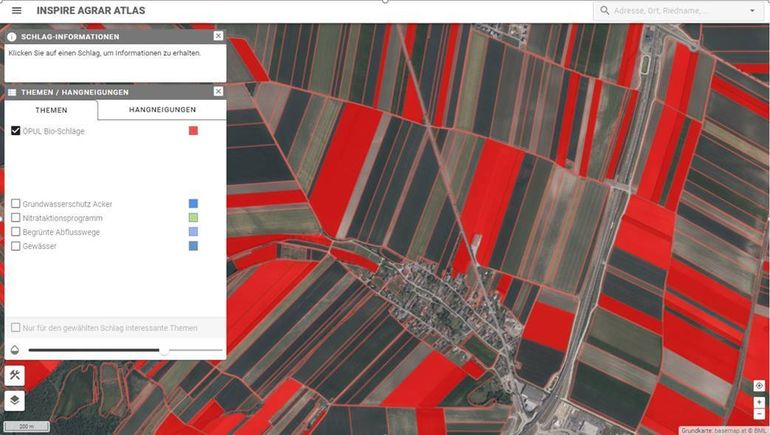Zoom out with the minus button
The width and height of the screenshot is (770, 435).
(x=759, y=414)
